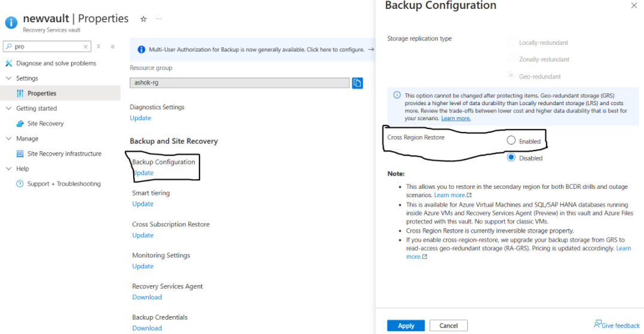Click into the sidebar search field
The height and width of the screenshot is (334, 644).
click(x=48, y=47)
